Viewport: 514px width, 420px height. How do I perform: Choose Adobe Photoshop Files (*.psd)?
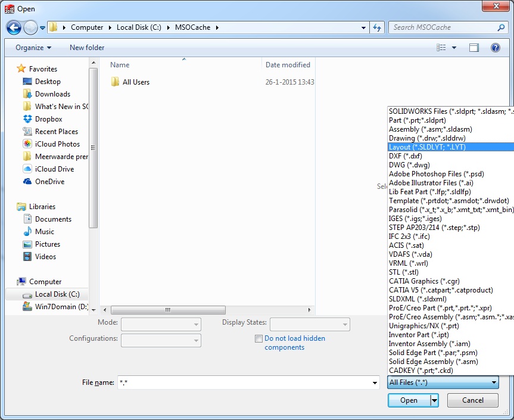[x=451, y=174]
